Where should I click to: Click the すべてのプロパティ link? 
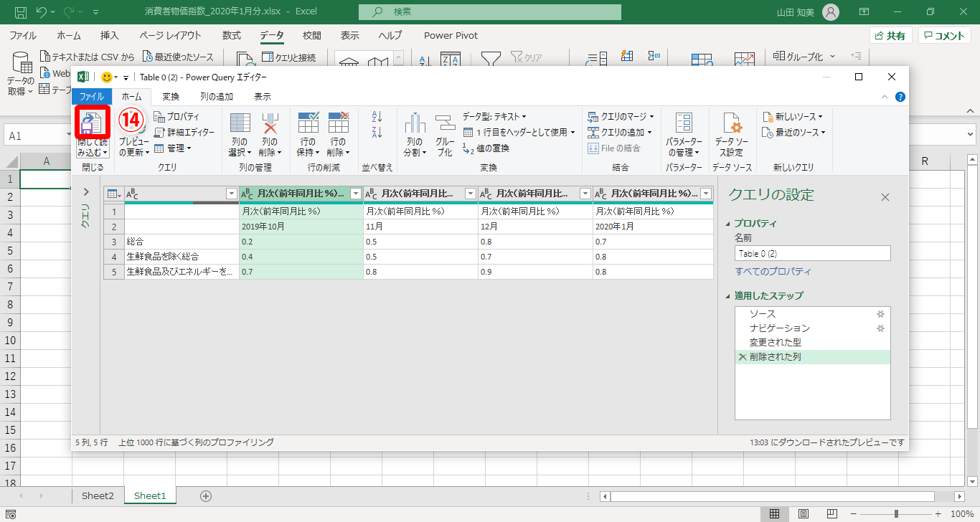click(773, 272)
